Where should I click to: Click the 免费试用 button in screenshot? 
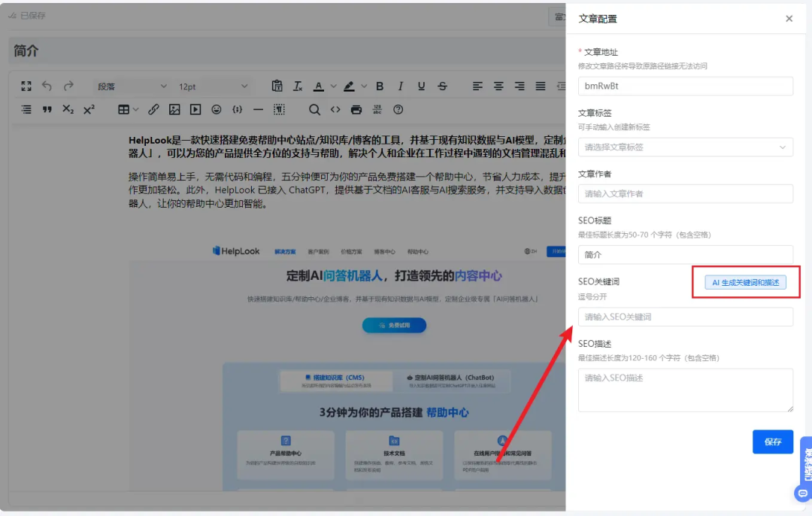pyautogui.click(x=394, y=326)
